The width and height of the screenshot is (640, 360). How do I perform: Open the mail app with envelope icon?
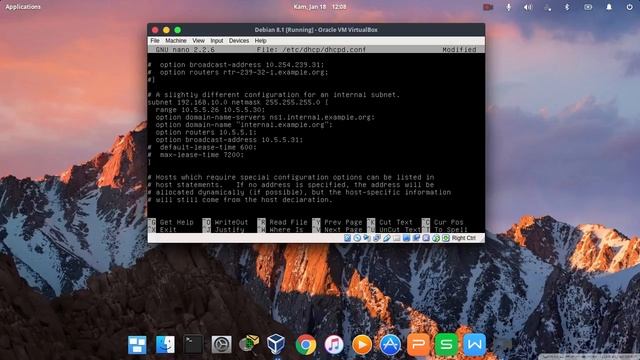click(x=249, y=344)
